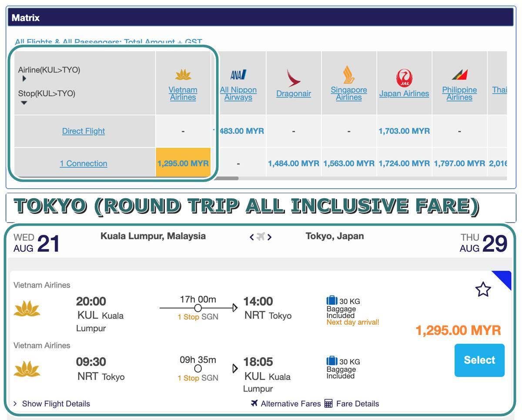Click the outbound 20:00 flight Vietnam Airlines logo
Viewport: 522px width, 420px height.
click(x=27, y=309)
